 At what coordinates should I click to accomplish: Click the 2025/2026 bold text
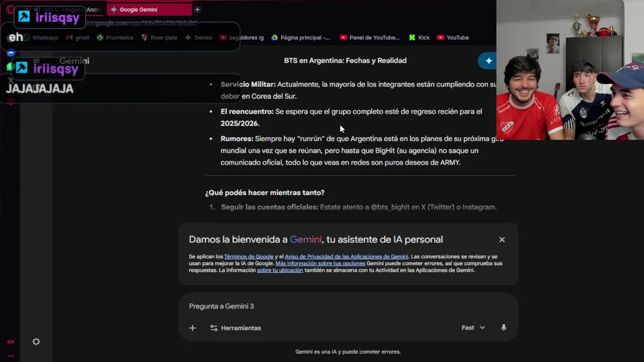click(x=239, y=124)
